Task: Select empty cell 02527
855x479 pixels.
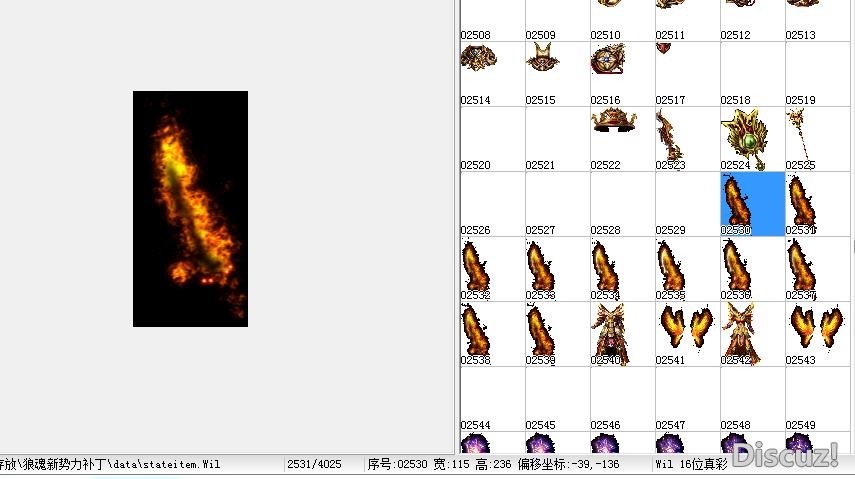Action: point(558,204)
